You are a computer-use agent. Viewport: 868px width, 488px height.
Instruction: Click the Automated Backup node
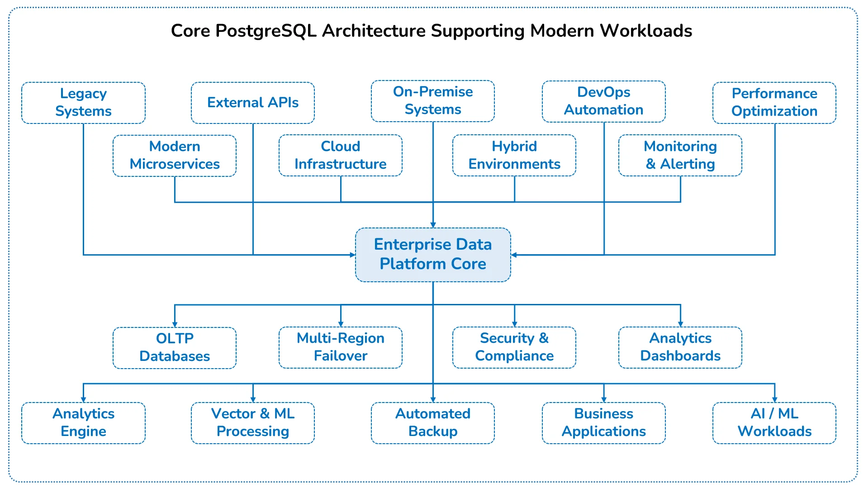(x=433, y=423)
